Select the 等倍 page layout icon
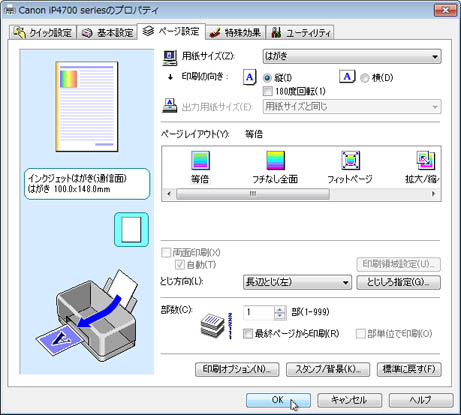Screen dimensions: 461x415 tap(200, 160)
